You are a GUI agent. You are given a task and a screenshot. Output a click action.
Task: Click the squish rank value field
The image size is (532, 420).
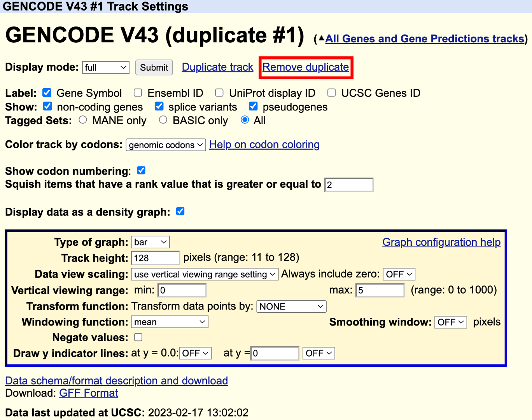pyautogui.click(x=348, y=185)
